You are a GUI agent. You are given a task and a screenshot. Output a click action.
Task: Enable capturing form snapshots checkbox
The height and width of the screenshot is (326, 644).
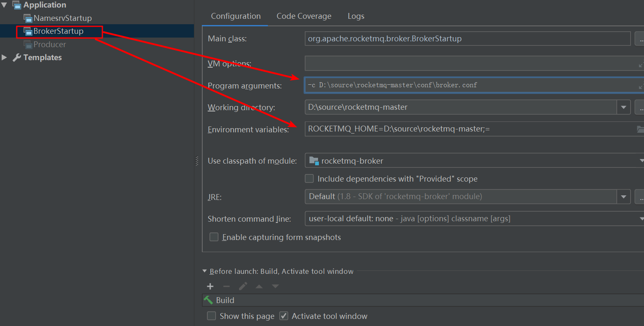click(214, 237)
